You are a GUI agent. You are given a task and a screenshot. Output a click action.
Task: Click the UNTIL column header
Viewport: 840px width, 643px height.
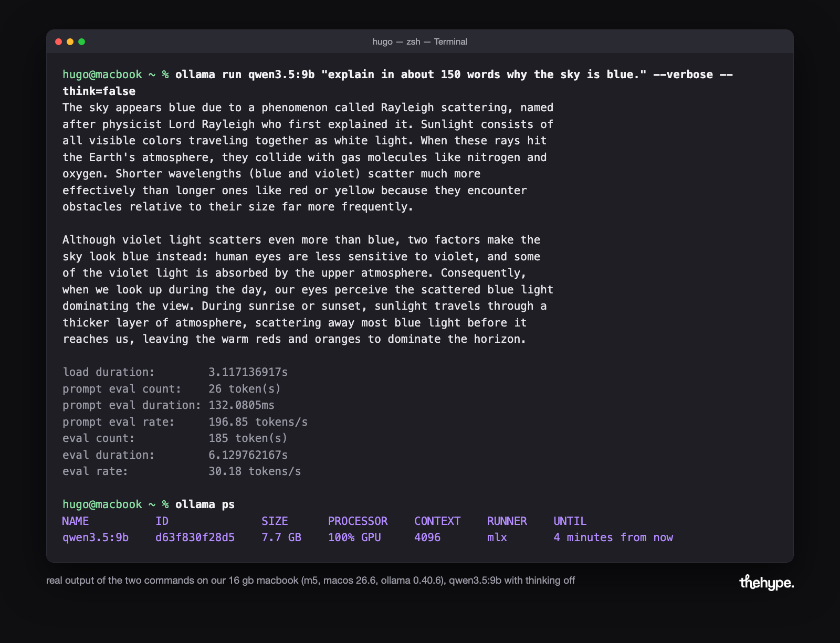570,521
